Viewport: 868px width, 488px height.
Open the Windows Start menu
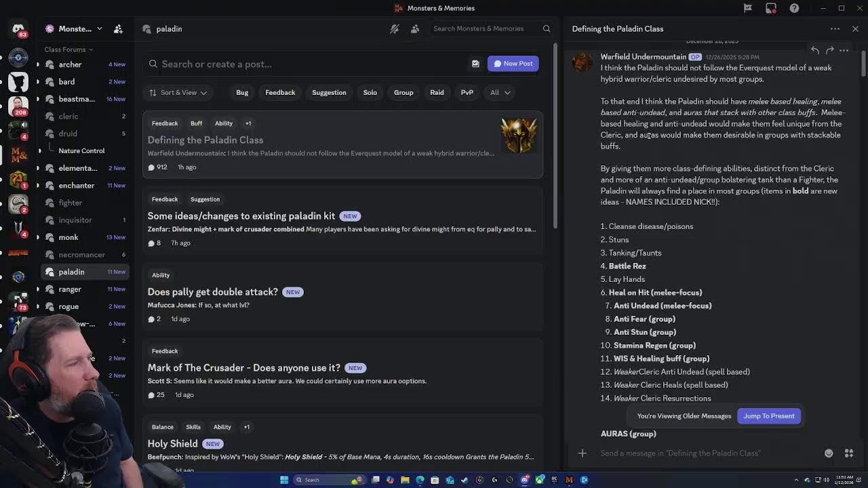[284, 480]
